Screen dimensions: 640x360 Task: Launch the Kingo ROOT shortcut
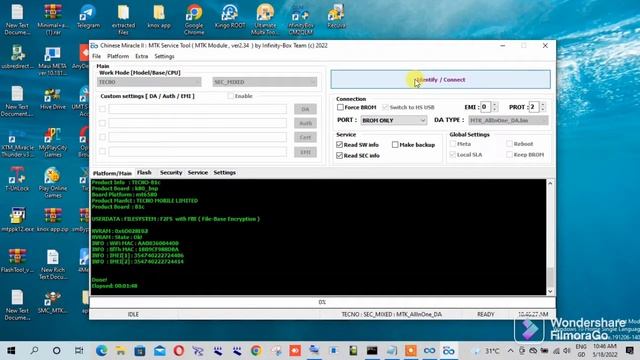(230, 17)
